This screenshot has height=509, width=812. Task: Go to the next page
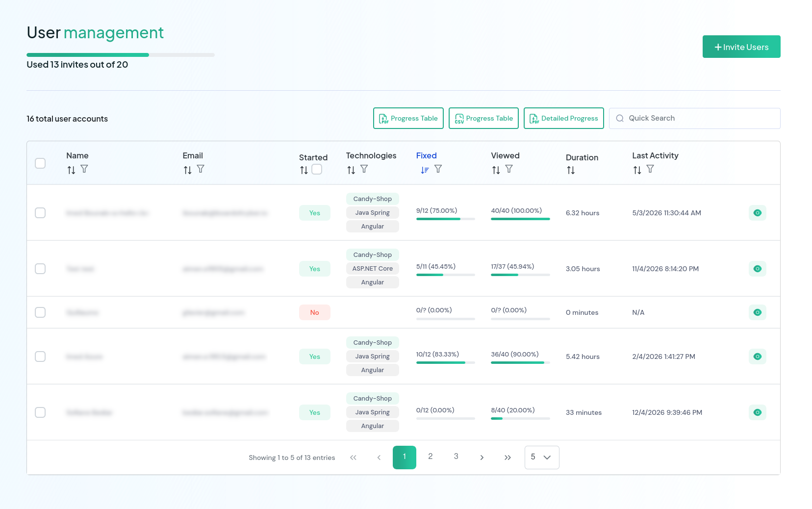coord(482,458)
